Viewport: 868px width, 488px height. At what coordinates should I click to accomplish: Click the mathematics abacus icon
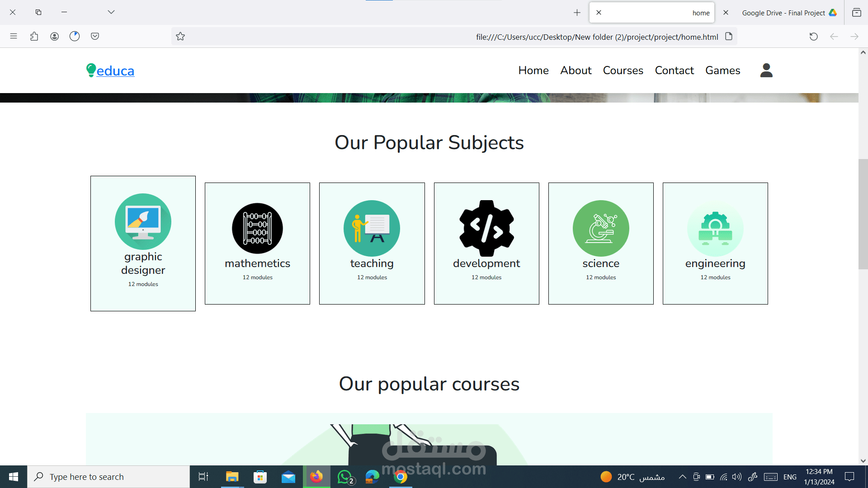(x=257, y=228)
